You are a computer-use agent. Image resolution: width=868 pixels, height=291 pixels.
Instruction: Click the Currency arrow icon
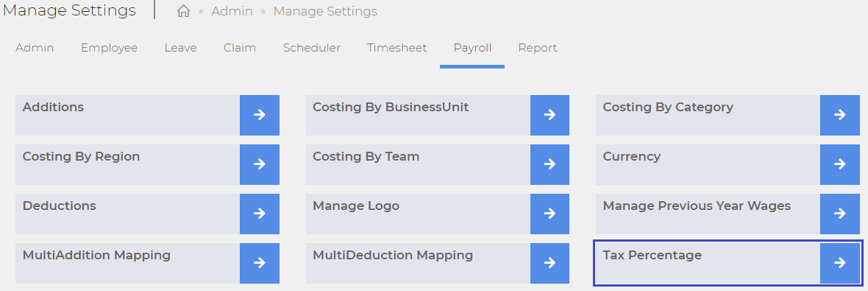click(840, 164)
